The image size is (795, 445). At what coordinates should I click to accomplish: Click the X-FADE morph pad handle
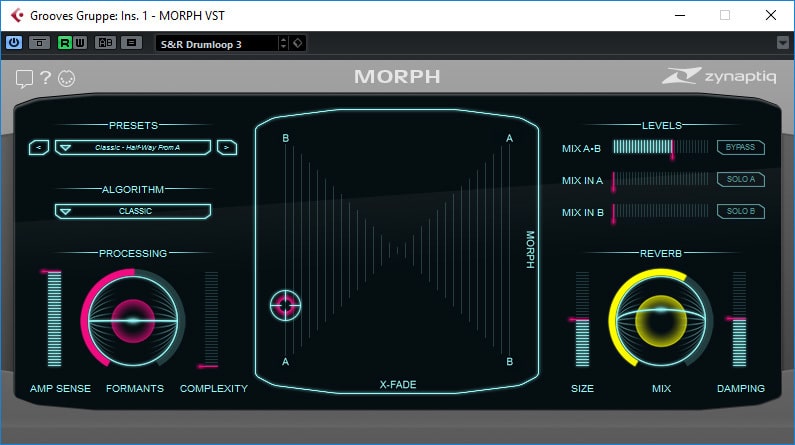point(285,306)
